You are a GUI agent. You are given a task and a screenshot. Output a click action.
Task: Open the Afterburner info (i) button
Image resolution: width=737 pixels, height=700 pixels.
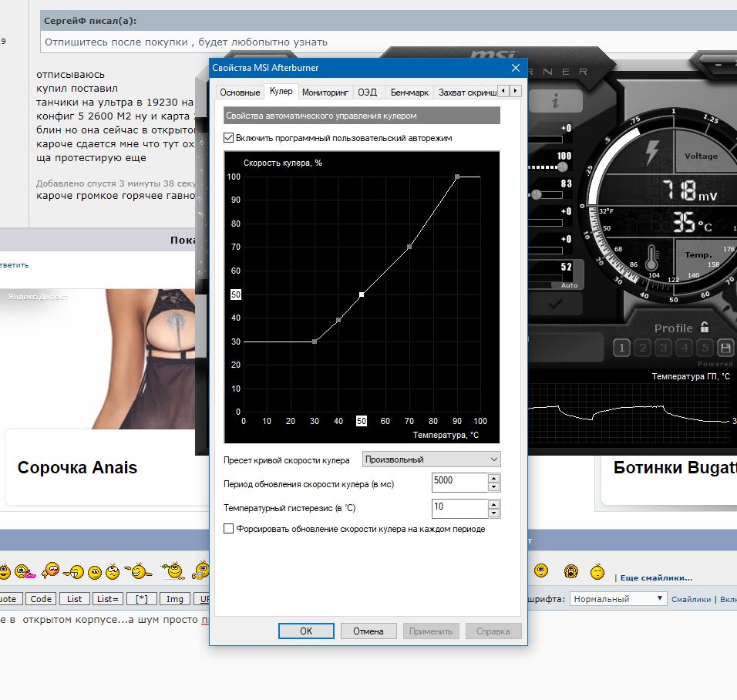tap(556, 100)
